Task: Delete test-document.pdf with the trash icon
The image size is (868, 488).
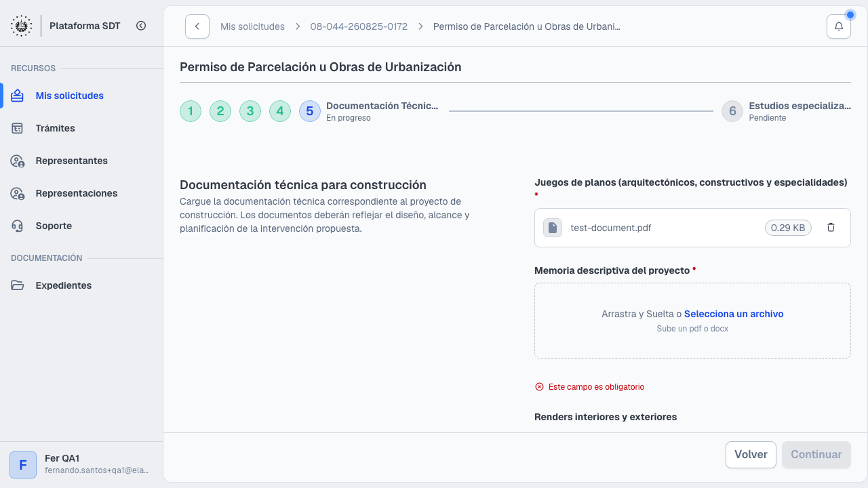Action: pos(831,228)
